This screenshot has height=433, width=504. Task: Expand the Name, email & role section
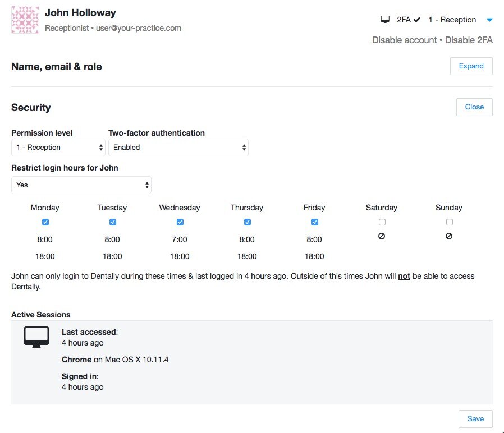[x=471, y=66]
